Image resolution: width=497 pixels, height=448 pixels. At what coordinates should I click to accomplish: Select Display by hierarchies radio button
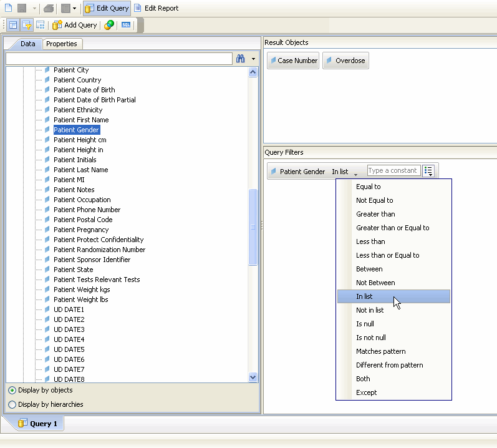[12, 404]
